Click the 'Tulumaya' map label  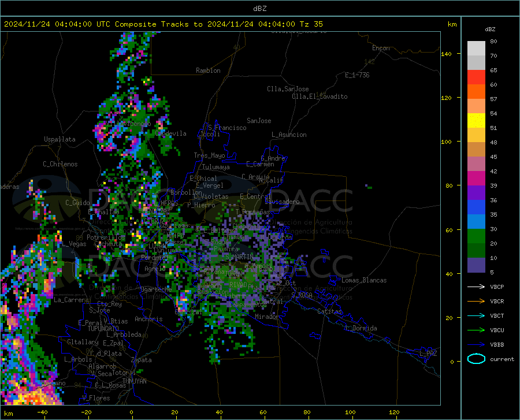click(216, 167)
